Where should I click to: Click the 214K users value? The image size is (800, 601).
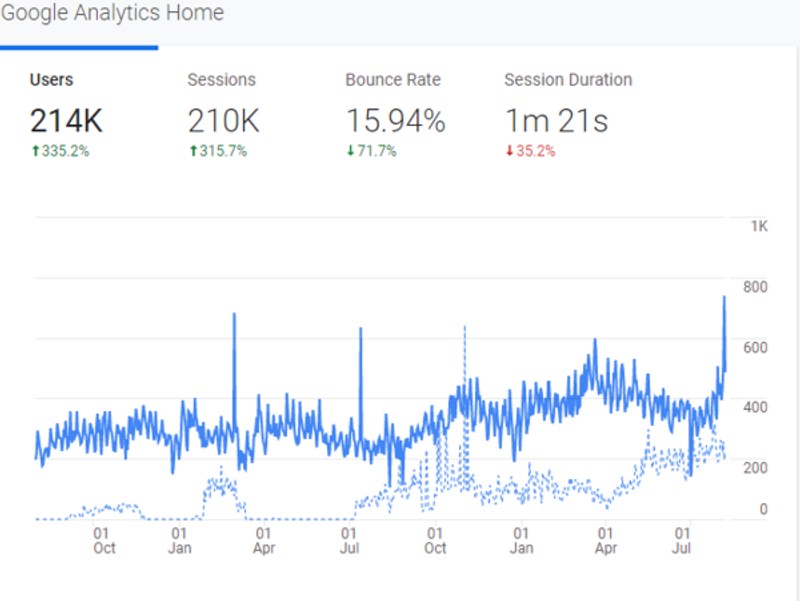pyautogui.click(x=66, y=121)
